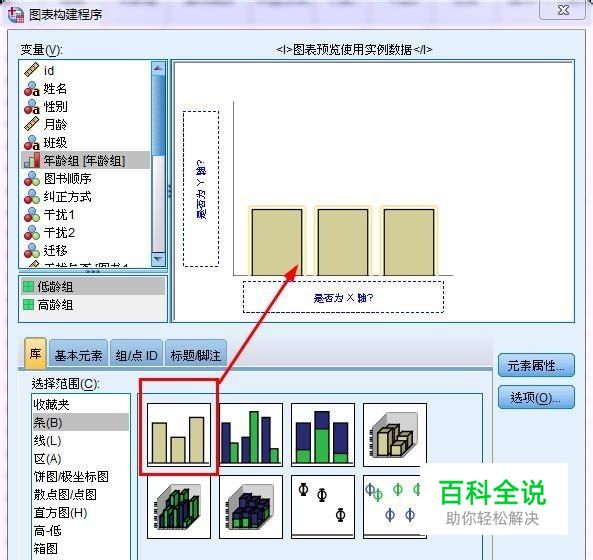593x560 pixels.
Task: Select the 迁移 variable
Action: [85, 251]
